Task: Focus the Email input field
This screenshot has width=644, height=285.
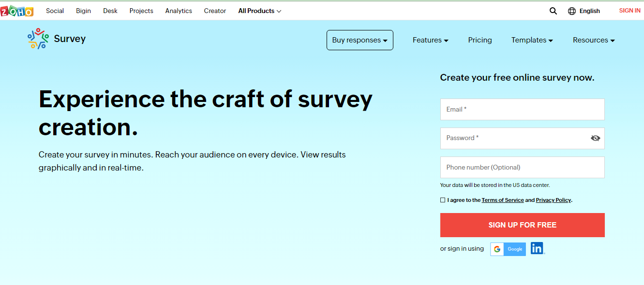Action: click(x=523, y=110)
